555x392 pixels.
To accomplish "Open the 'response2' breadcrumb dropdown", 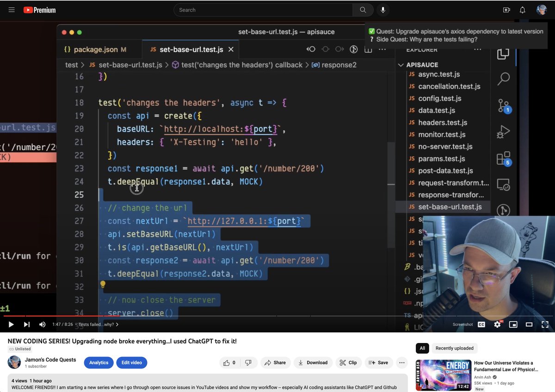I will [334, 65].
